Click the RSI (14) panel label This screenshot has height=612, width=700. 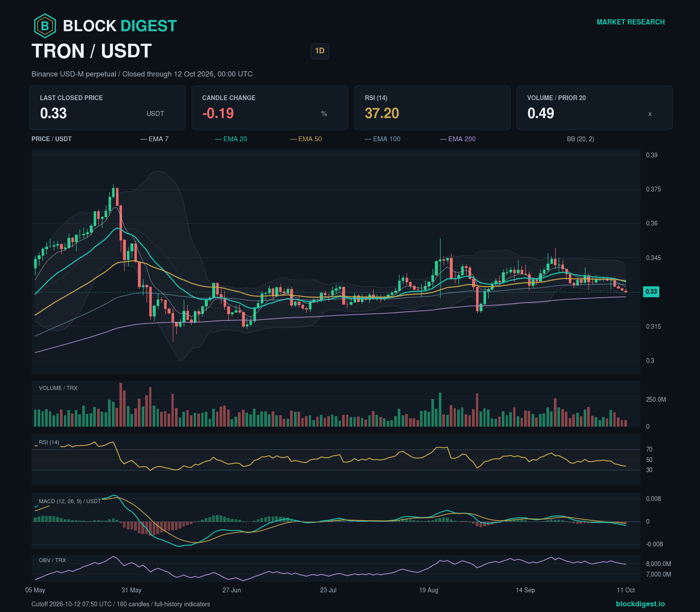click(49, 442)
